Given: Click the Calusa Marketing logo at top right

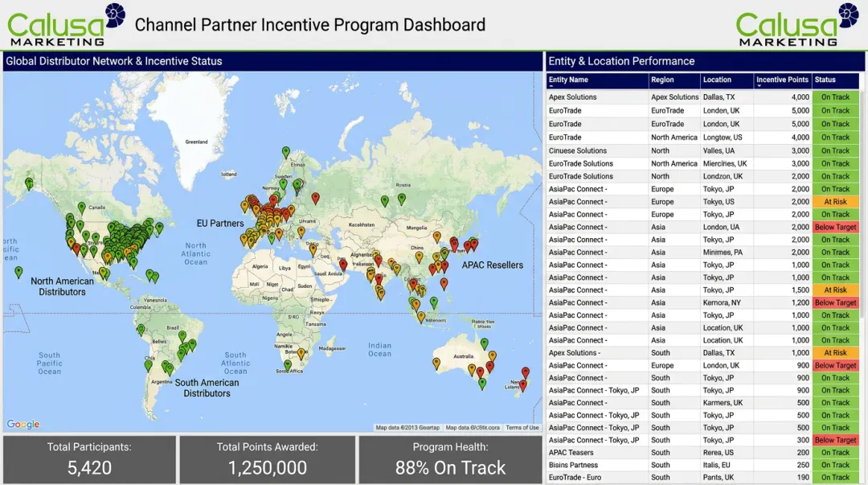Looking at the screenshot, I should pyautogui.click(x=797, y=24).
